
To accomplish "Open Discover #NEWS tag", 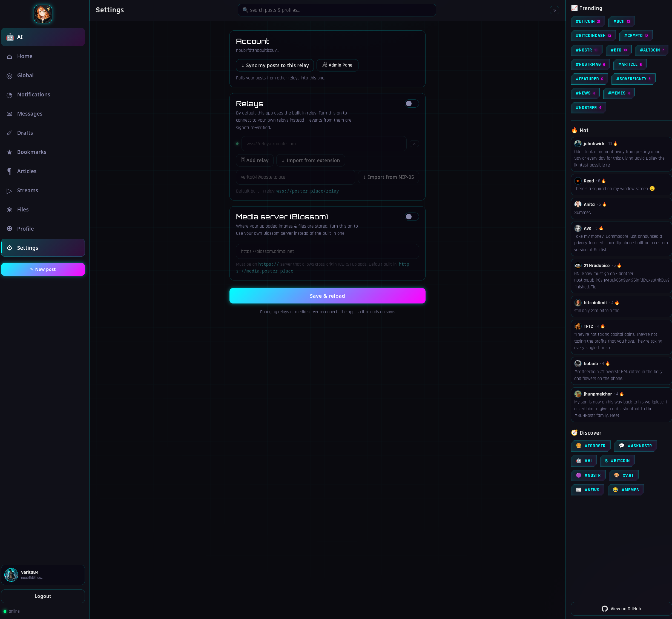I will [587, 490].
